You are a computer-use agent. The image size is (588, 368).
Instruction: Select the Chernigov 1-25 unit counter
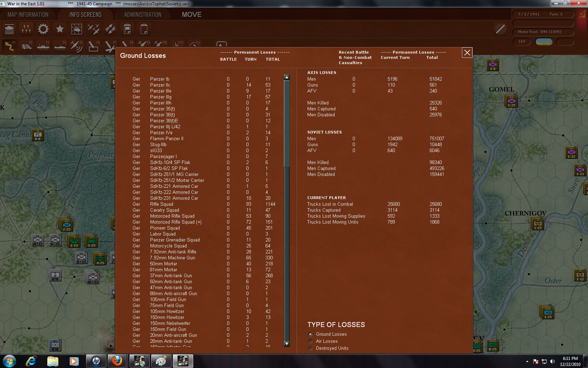538,224
